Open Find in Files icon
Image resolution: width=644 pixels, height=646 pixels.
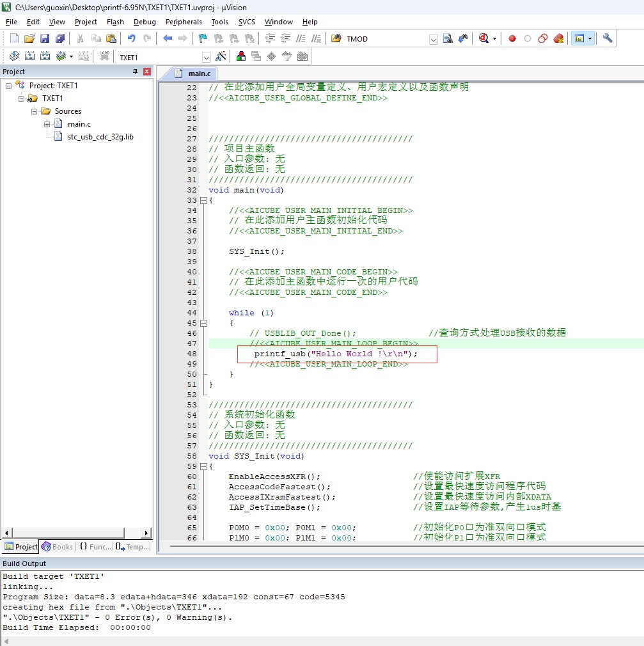336,39
